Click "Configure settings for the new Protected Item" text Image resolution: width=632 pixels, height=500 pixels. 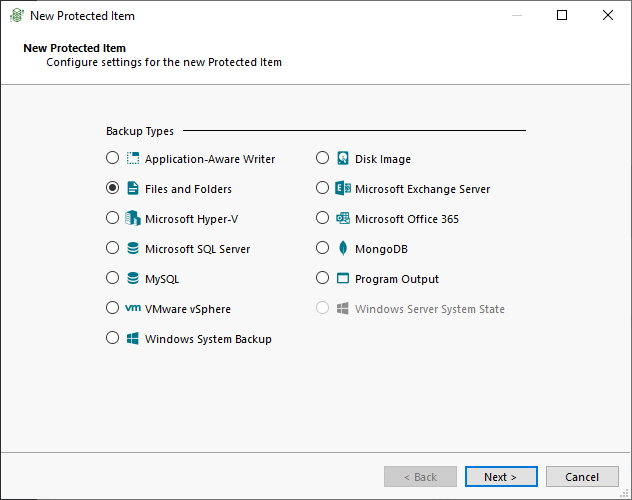point(164,62)
